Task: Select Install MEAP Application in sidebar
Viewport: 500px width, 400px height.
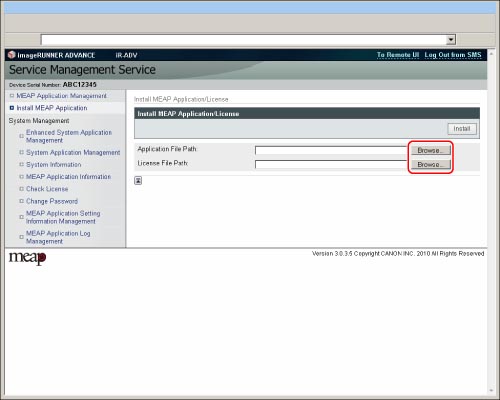Action: coord(52,108)
